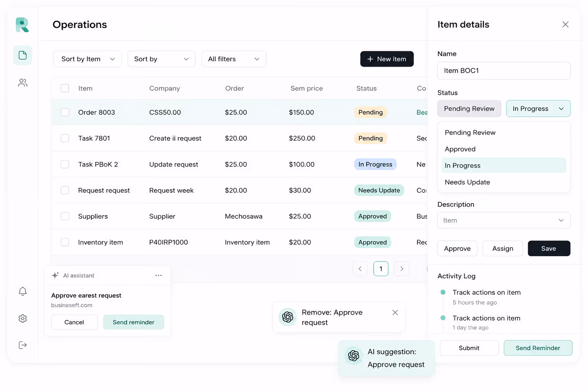Click Pending badge in Order 8003 row
The width and height of the screenshot is (588, 392).
pos(370,112)
